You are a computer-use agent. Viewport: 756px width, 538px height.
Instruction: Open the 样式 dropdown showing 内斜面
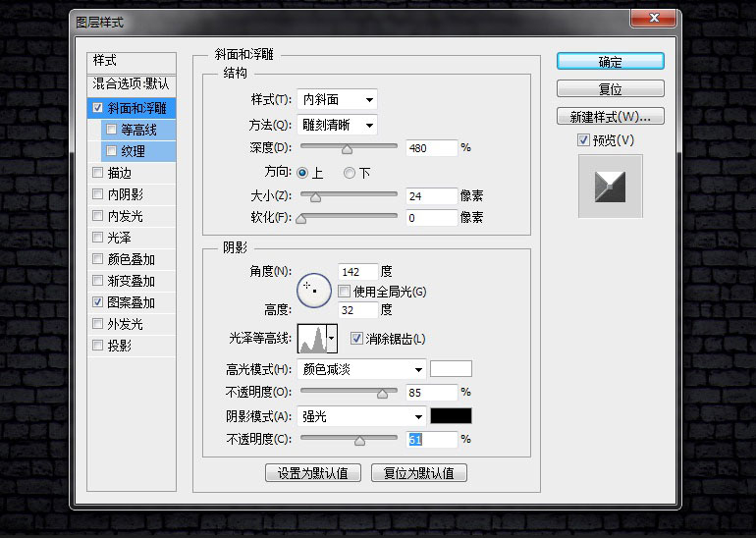(337, 100)
